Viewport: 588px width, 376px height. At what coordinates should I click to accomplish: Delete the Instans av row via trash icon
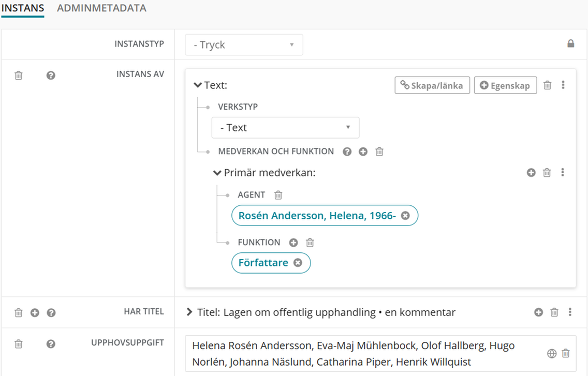19,76
